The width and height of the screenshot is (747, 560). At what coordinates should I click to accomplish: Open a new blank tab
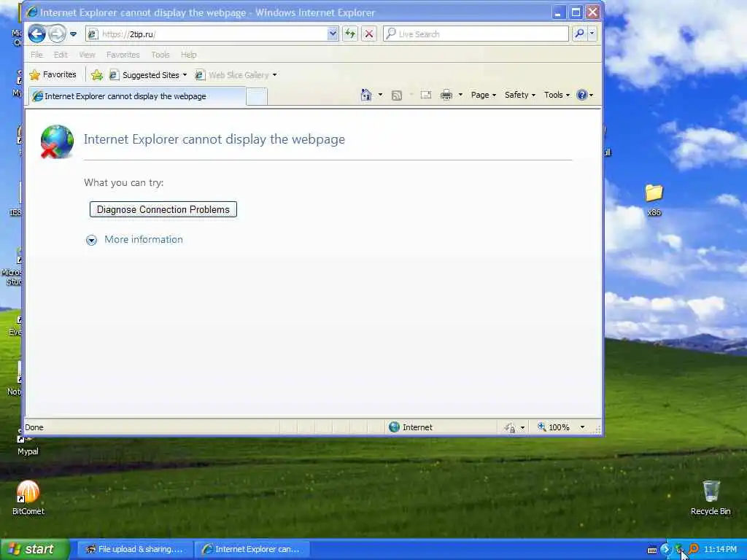[257, 97]
